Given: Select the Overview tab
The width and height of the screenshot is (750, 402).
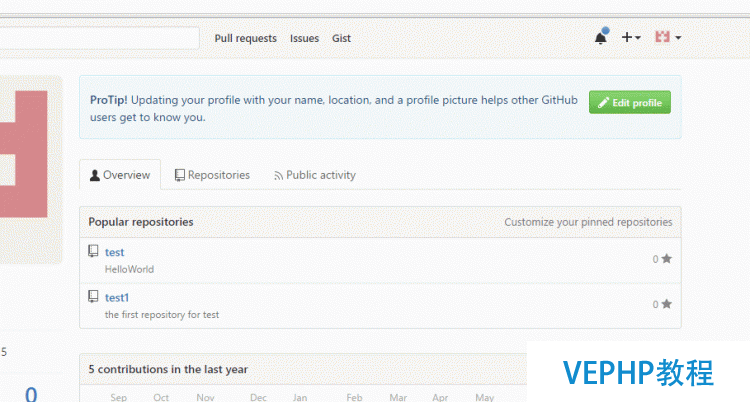Looking at the screenshot, I should [120, 175].
